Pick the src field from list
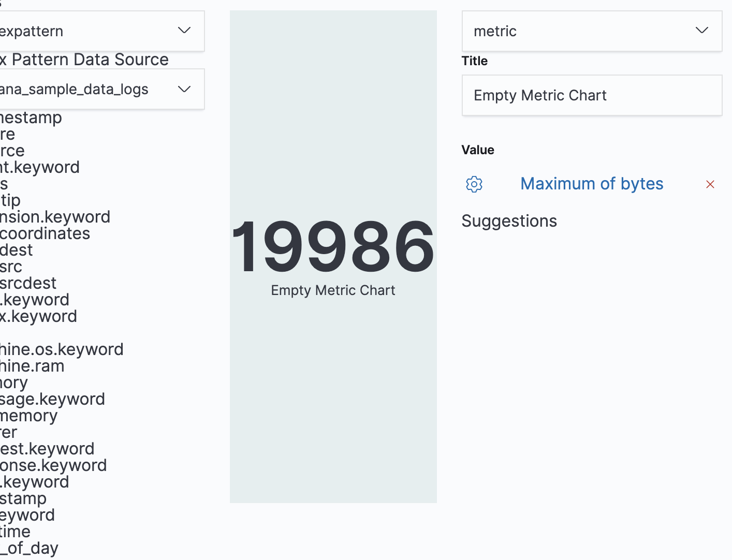Viewport: 732px width, 560px height. [x=11, y=267]
